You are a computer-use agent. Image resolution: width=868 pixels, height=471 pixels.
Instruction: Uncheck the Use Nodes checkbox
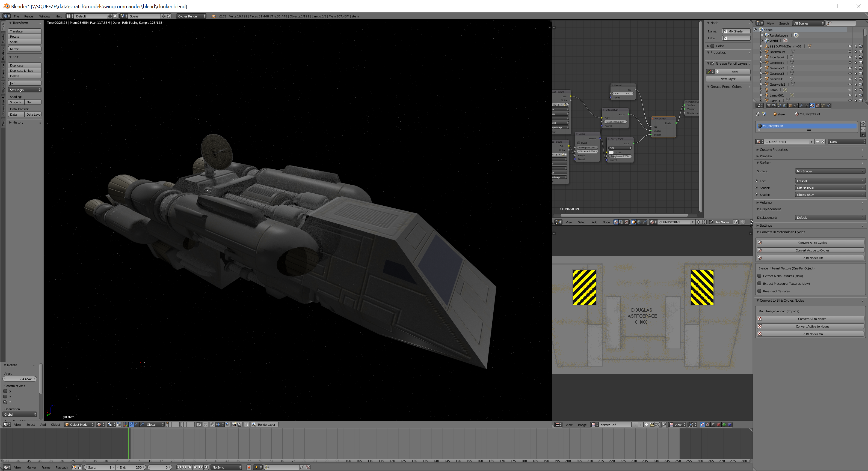coord(711,222)
